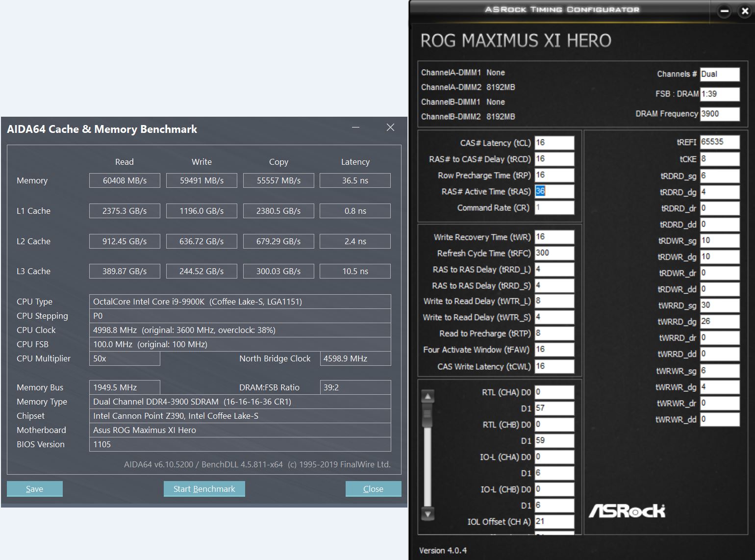Select the Channels # field showing Dual

pos(719,74)
